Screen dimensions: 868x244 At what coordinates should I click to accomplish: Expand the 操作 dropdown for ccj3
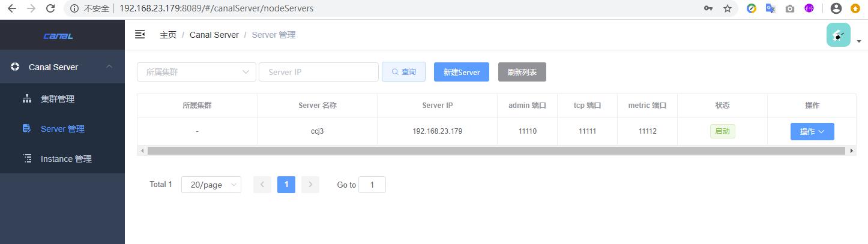pyautogui.click(x=812, y=131)
